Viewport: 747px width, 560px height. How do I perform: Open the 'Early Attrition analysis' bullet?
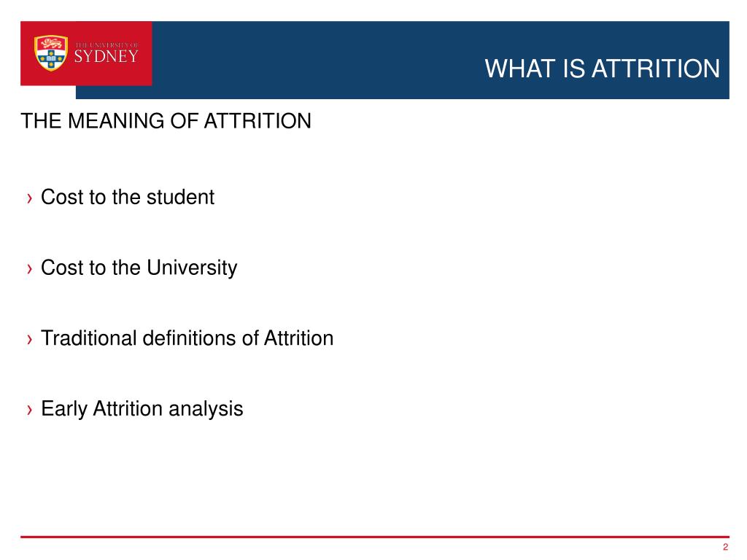142,408
